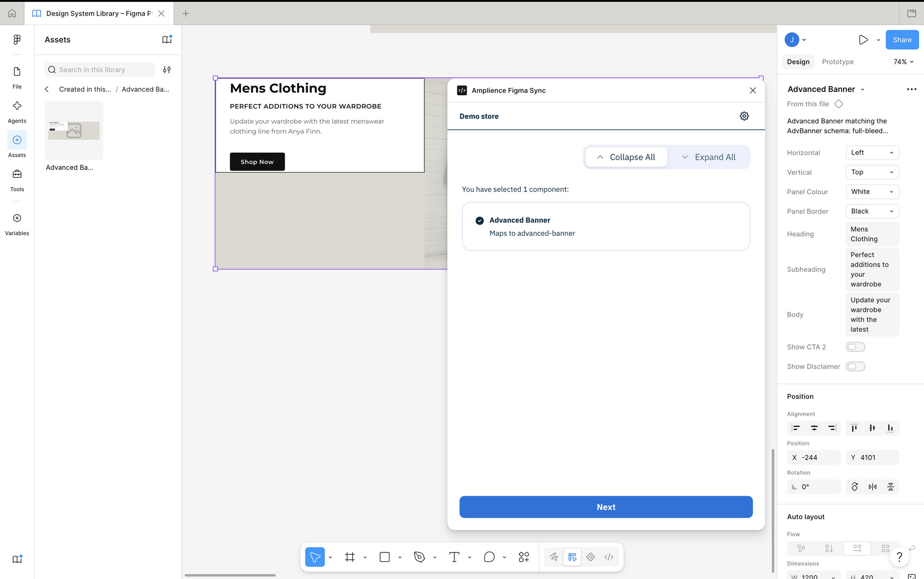Select the Move tool in toolbar
The width and height of the screenshot is (924, 579).
[x=315, y=557]
